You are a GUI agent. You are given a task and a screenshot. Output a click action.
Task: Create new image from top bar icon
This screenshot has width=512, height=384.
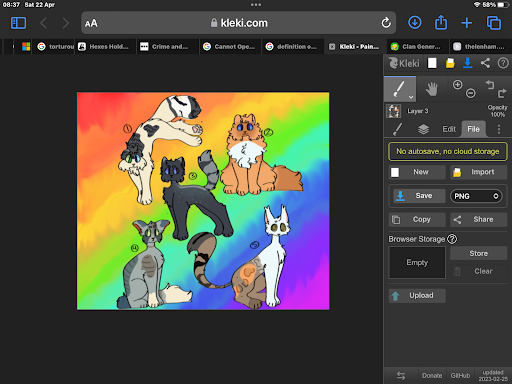click(432, 63)
